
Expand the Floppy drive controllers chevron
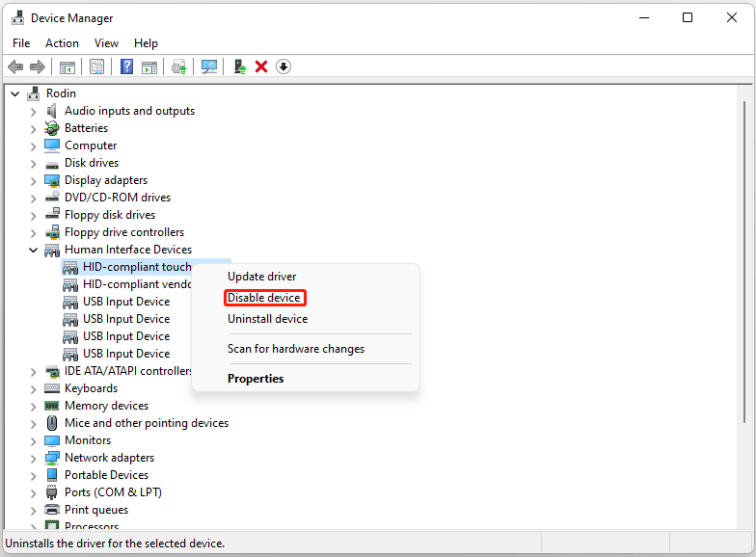pyautogui.click(x=33, y=233)
